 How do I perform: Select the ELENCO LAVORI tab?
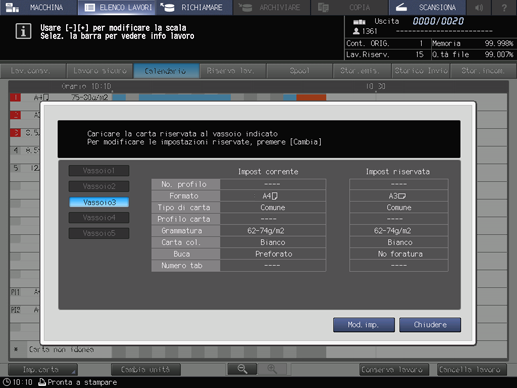tap(117, 7)
